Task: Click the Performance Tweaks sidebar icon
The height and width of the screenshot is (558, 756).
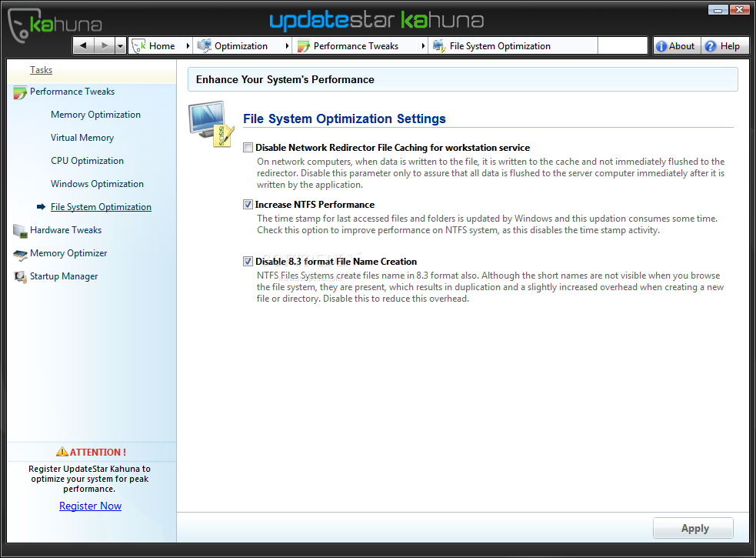Action: point(20,92)
